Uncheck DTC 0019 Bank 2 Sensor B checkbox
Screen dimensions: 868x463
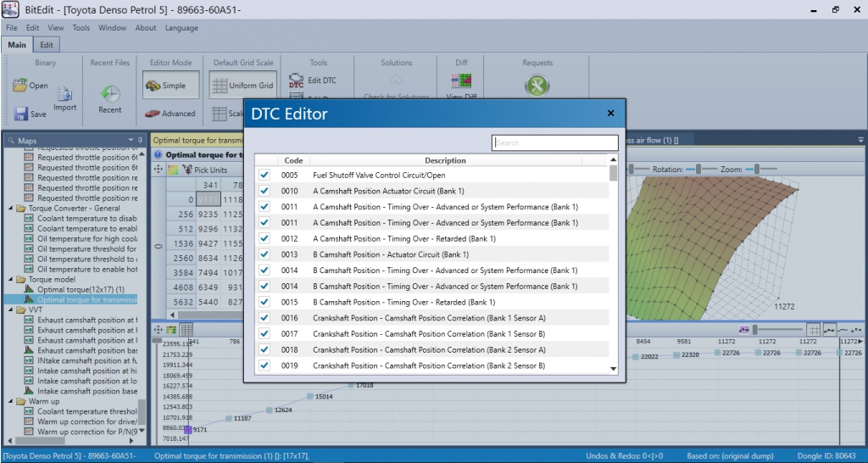click(264, 365)
